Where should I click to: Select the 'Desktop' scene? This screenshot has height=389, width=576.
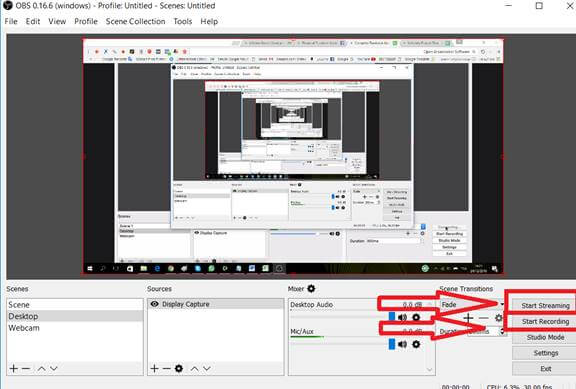(x=75, y=316)
